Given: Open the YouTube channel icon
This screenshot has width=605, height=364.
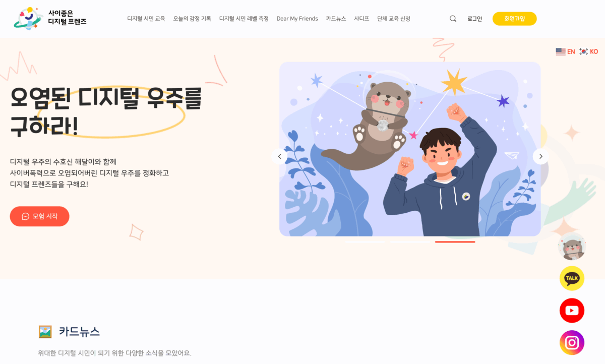Looking at the screenshot, I should [572, 311].
